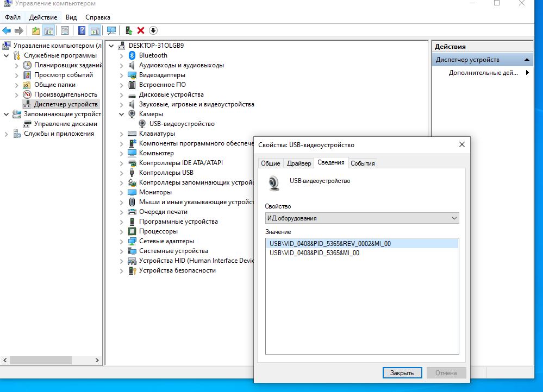
Task: Open the ИД оборудования property dropdown
Action: (x=454, y=218)
